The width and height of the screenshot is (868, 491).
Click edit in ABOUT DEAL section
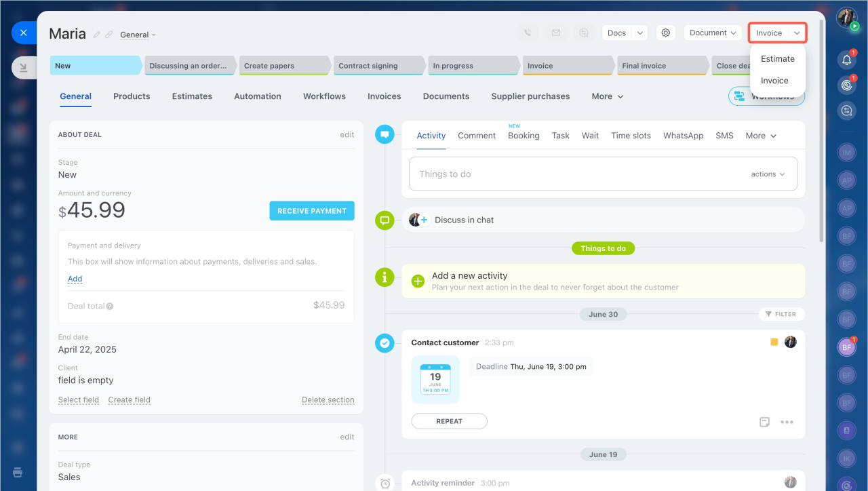pyautogui.click(x=347, y=135)
